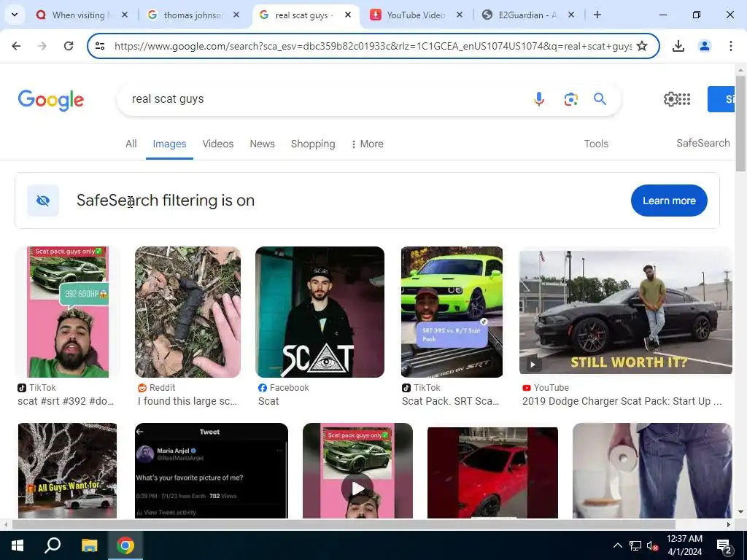Click Learn more about SafeSearch
The image size is (747, 560).
tap(669, 201)
